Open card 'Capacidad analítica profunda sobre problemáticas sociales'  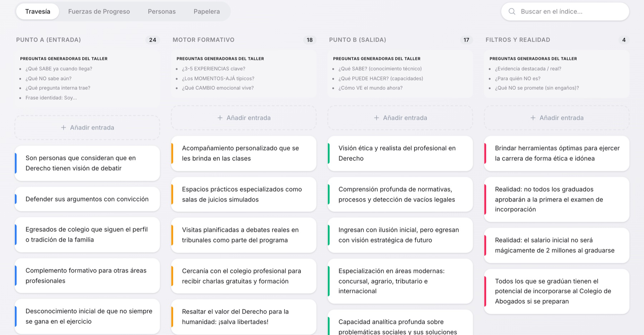pos(400,323)
